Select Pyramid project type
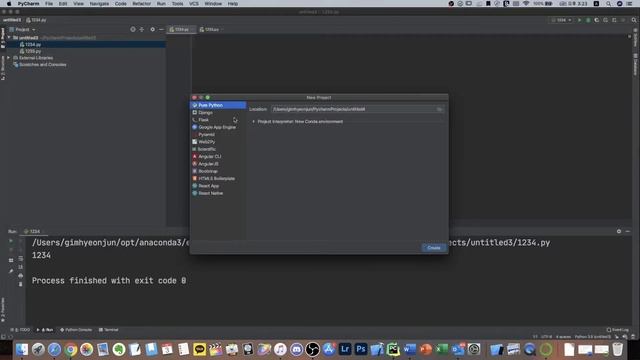This screenshot has height=360, width=640. pos(218,135)
